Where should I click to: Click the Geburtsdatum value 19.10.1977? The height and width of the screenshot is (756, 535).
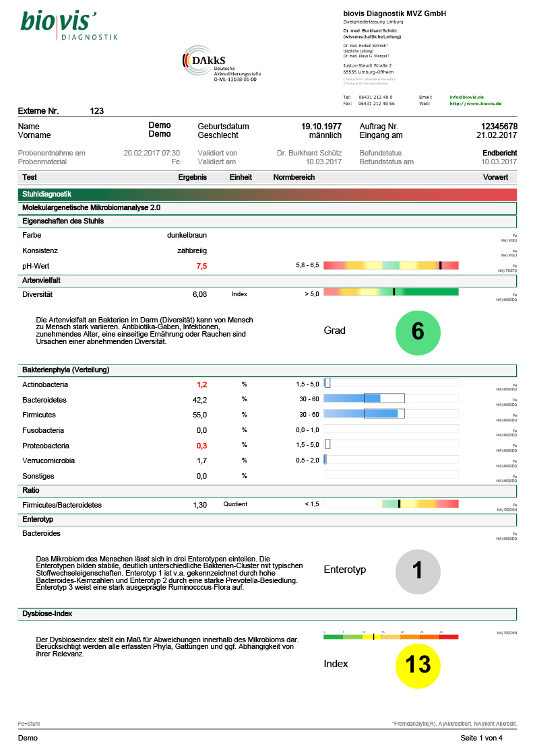coord(321,127)
